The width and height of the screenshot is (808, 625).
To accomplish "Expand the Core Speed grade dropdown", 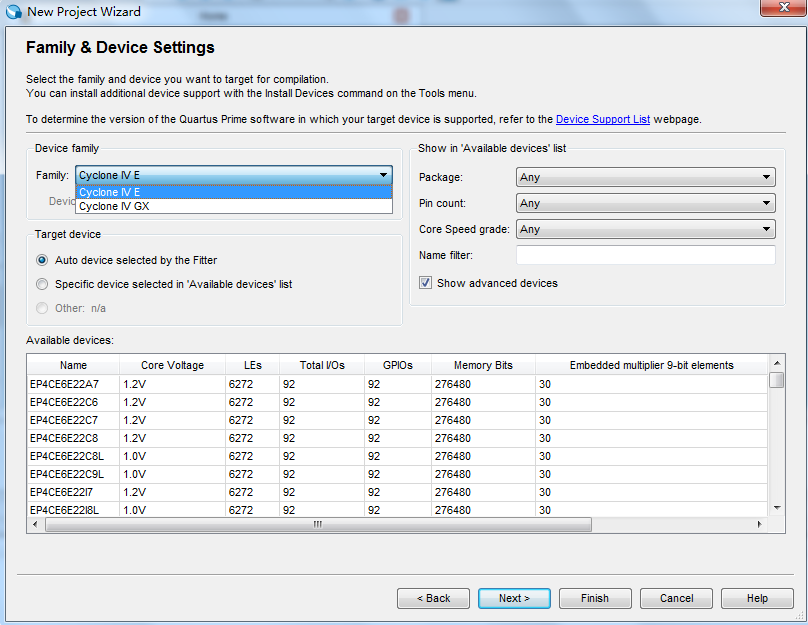I will click(645, 229).
